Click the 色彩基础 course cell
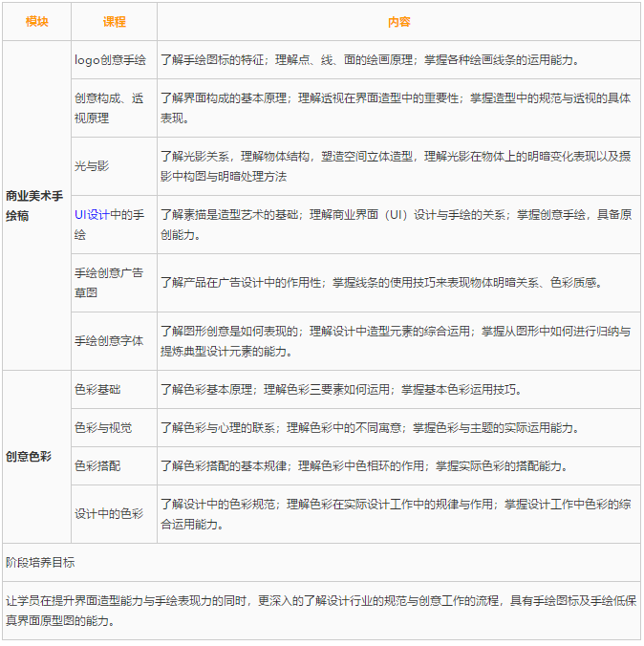Viewport: 644px width, 646px height. 114,390
